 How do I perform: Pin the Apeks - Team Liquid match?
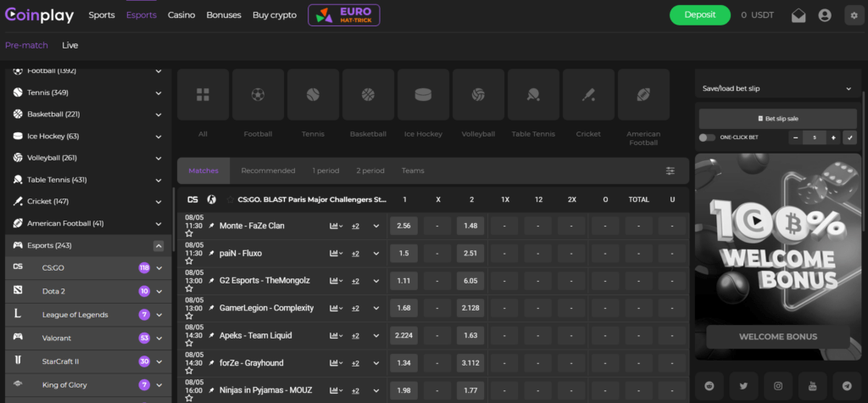211,335
